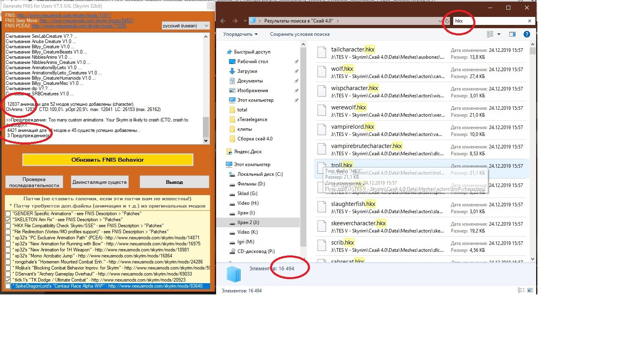The image size is (644, 362).
Task: Click the file list vertical scrollbar
Action: (x=533, y=153)
